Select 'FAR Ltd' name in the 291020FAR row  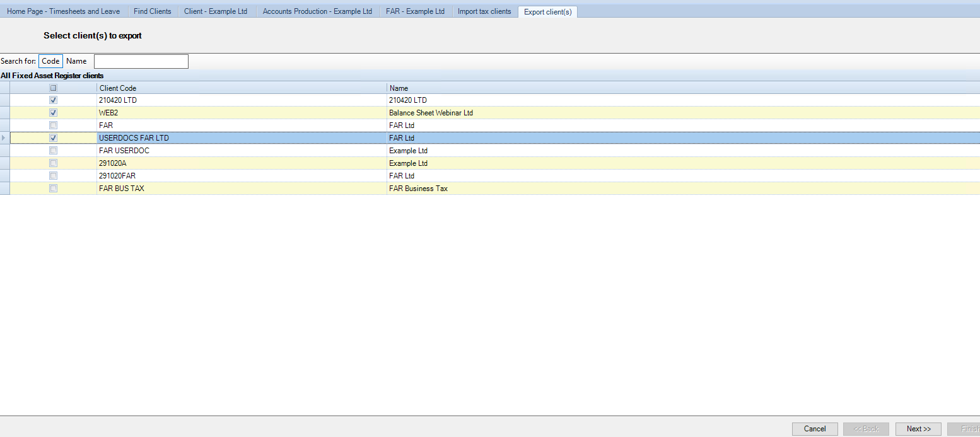(402, 176)
